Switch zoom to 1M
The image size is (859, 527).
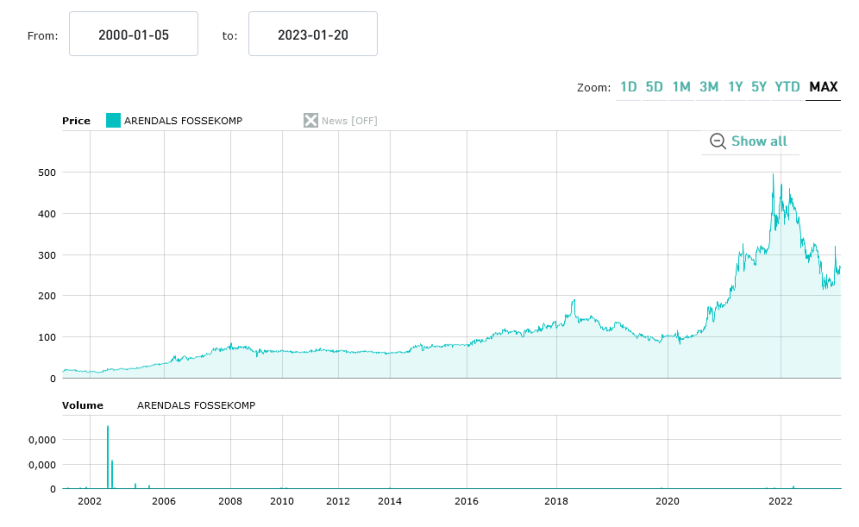681,87
